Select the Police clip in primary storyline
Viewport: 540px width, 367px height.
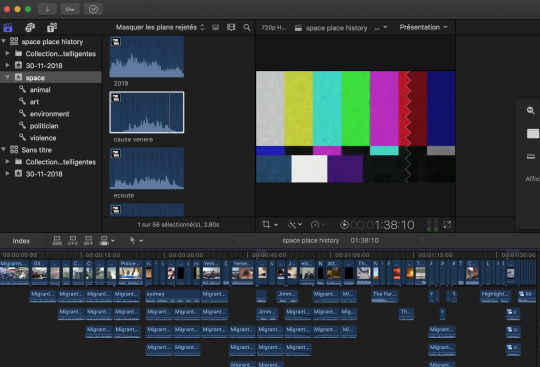pyautogui.click(x=131, y=272)
